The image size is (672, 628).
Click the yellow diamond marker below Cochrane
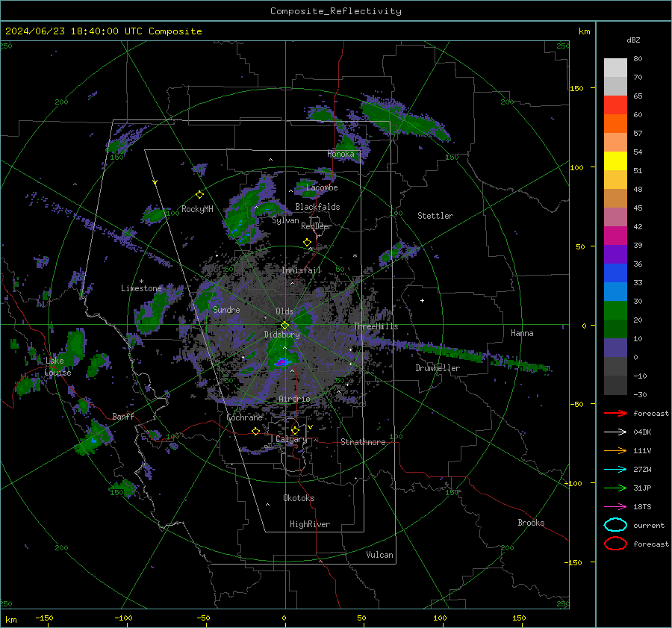(255, 432)
